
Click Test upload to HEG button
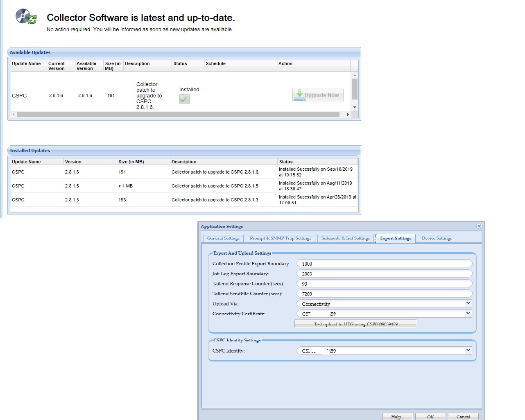pos(356,324)
